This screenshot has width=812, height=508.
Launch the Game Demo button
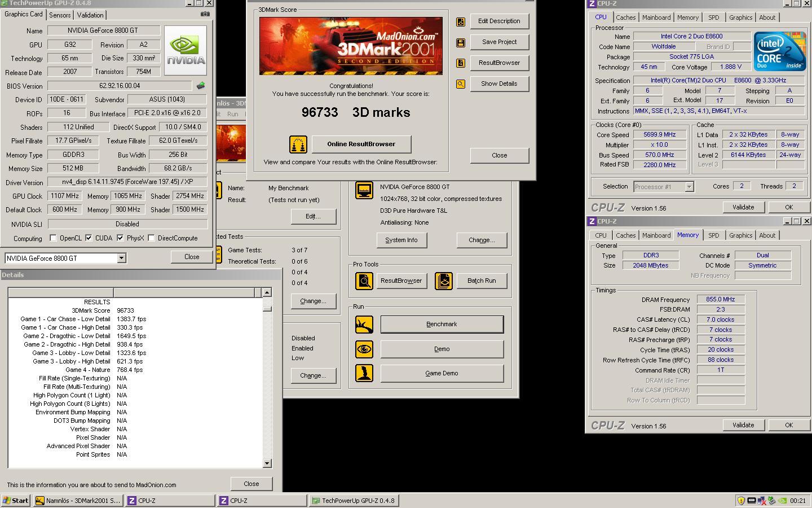point(442,374)
